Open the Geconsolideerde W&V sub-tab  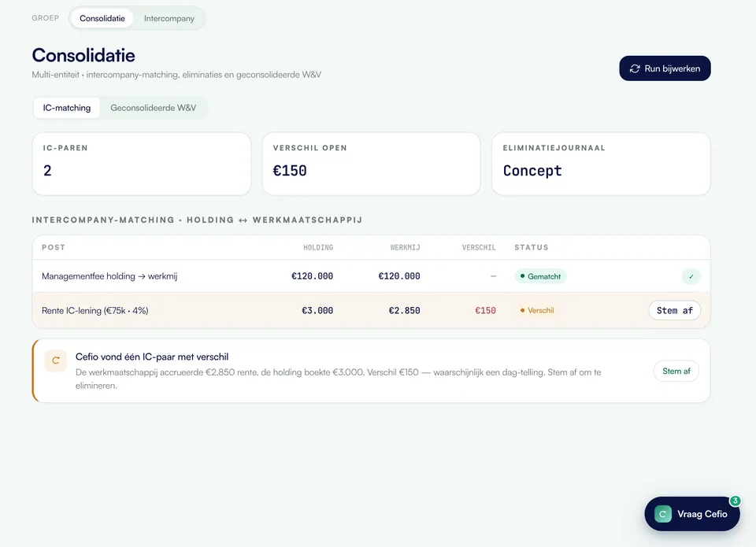pyautogui.click(x=154, y=108)
